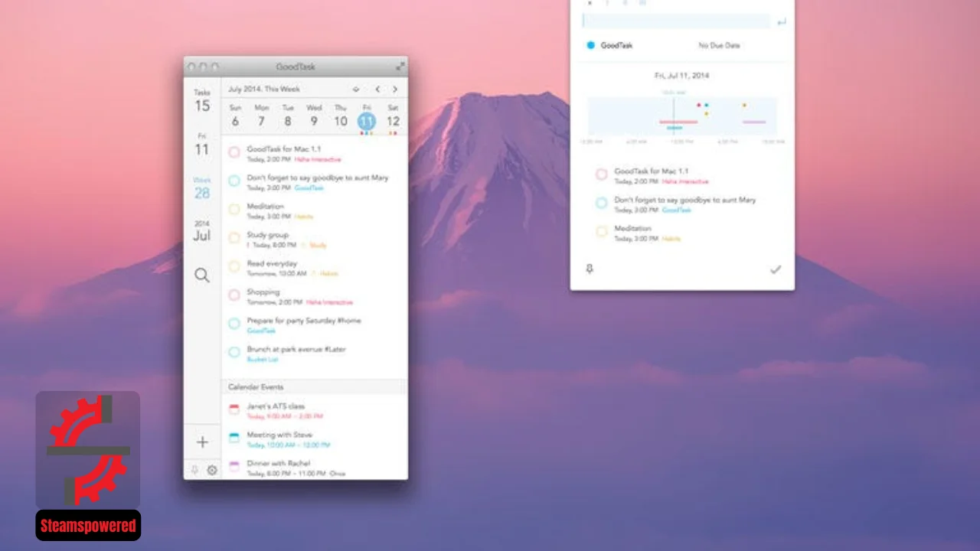This screenshot has width=980, height=551.
Task: Click Dinner with Rachel calendar icon
Action: pyautogui.click(x=234, y=466)
